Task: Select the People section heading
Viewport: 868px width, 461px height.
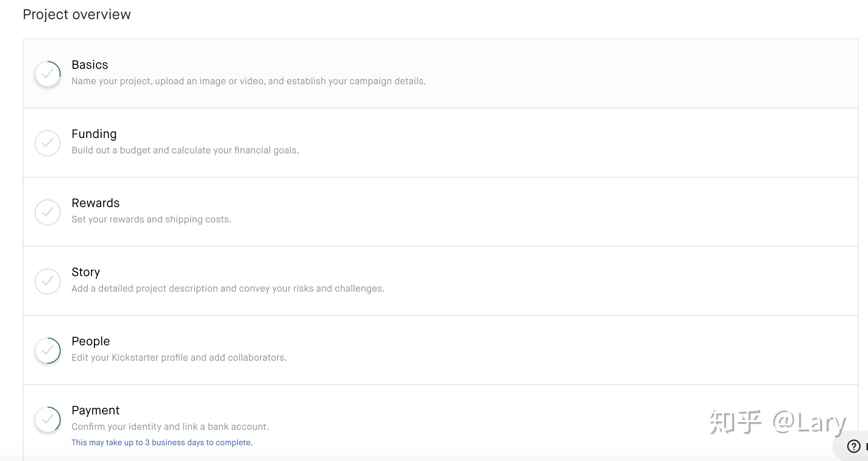Action: pyautogui.click(x=91, y=341)
